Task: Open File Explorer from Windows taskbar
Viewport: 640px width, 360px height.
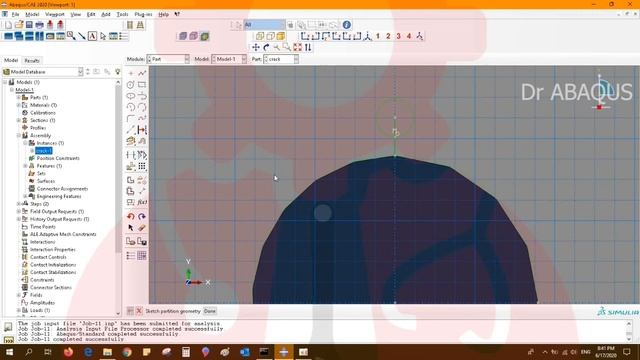Action: (x=107, y=352)
